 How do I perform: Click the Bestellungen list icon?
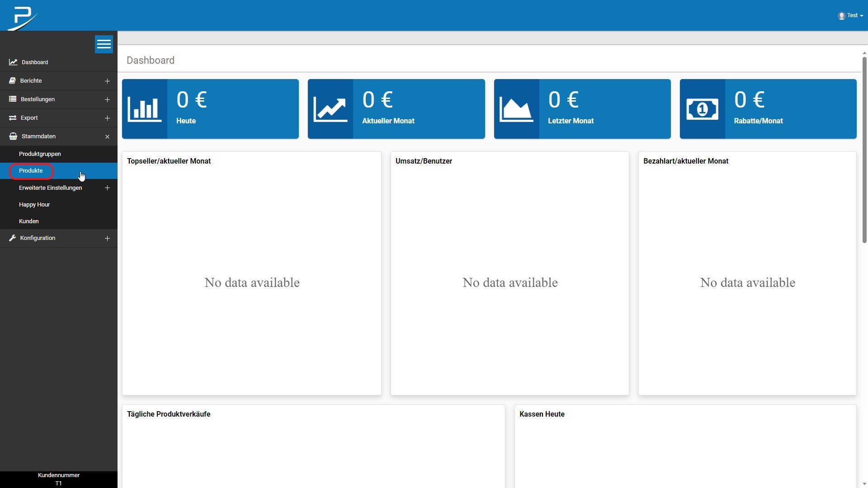(x=13, y=99)
